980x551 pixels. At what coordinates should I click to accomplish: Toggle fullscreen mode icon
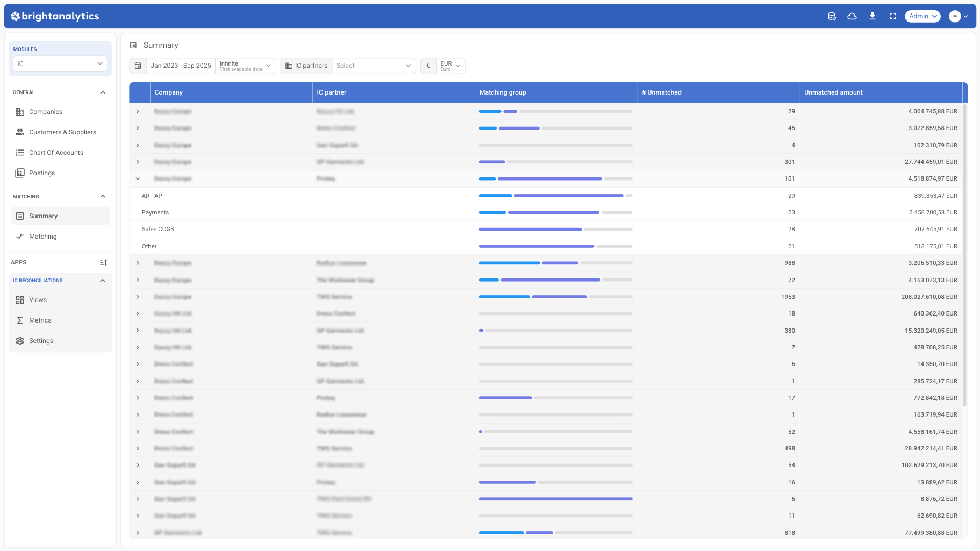[893, 16]
